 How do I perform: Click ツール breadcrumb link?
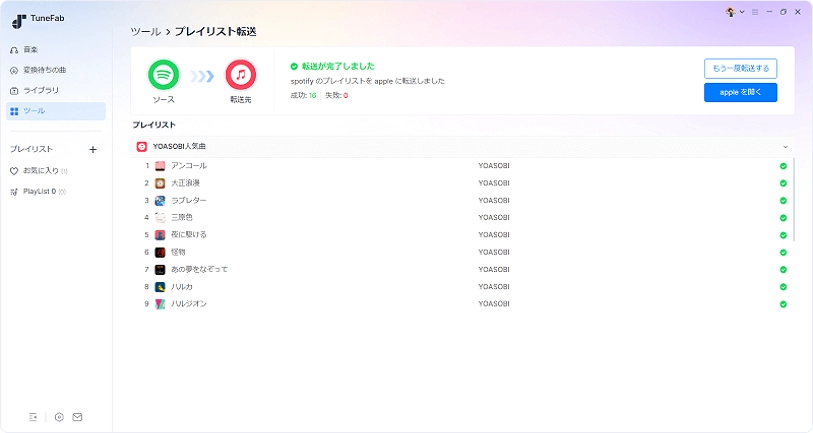(146, 32)
